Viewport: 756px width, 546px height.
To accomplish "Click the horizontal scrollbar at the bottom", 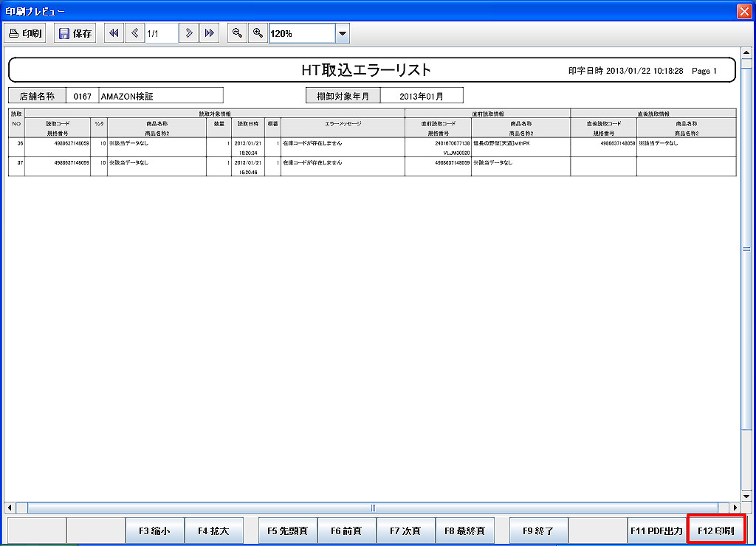I will point(373,508).
